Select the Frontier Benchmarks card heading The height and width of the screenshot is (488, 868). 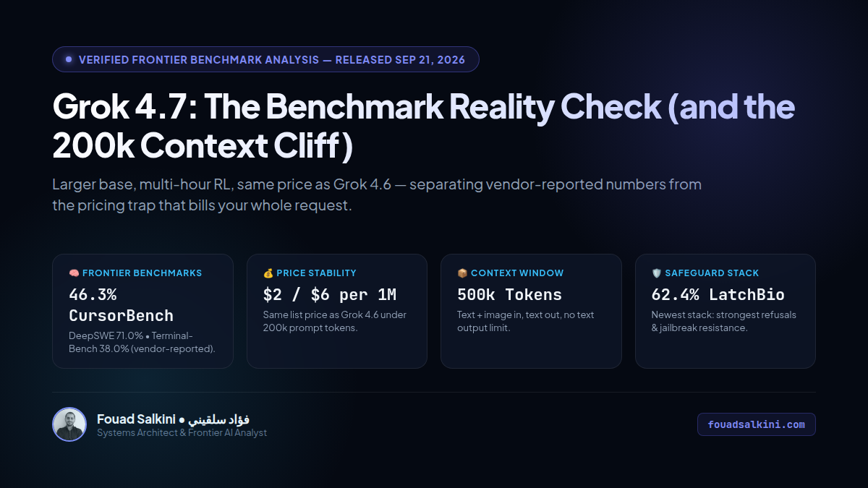click(x=142, y=273)
